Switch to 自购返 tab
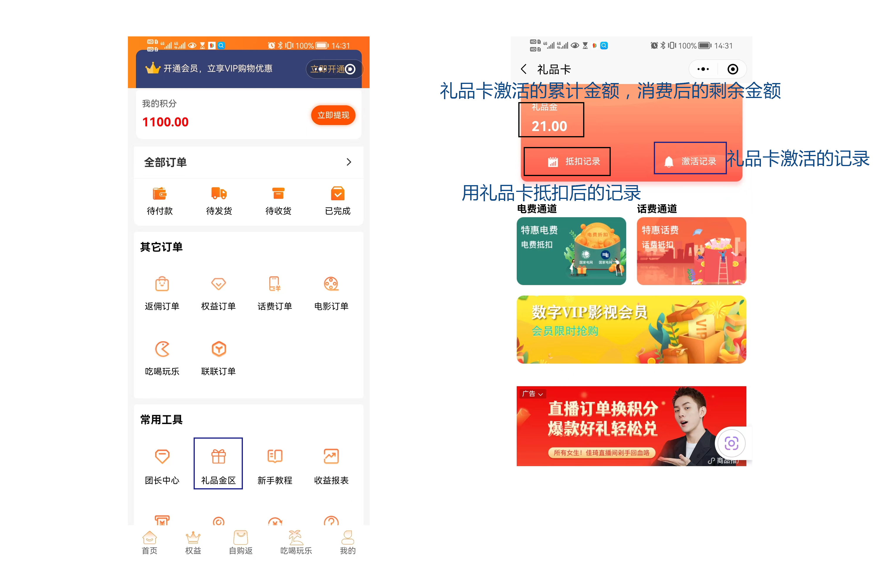Screen dimensions: 880x588 coord(241,542)
